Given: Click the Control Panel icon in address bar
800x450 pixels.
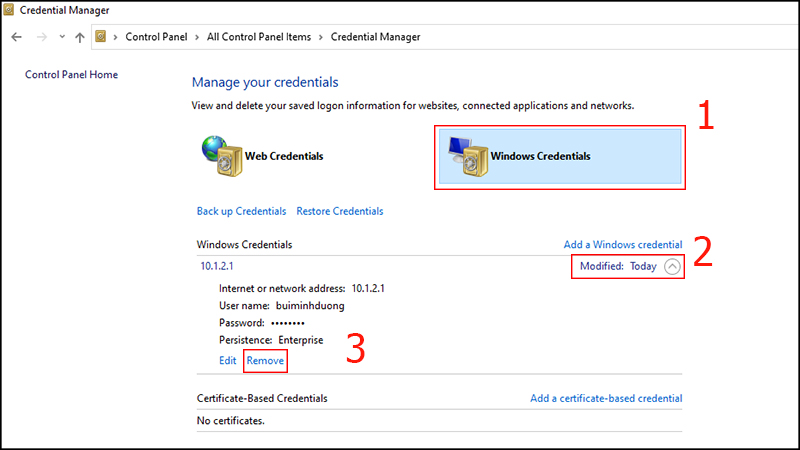Looking at the screenshot, I should tap(101, 36).
